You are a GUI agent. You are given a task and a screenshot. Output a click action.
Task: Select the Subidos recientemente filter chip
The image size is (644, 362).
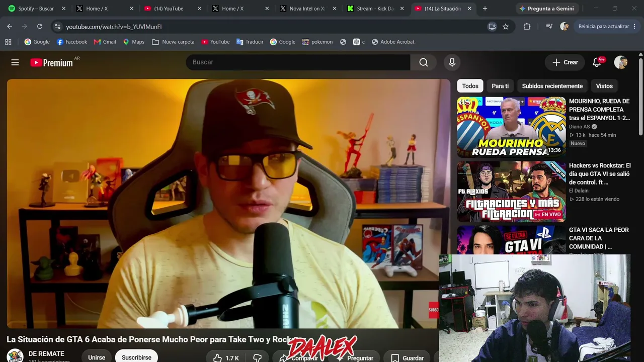point(552,86)
